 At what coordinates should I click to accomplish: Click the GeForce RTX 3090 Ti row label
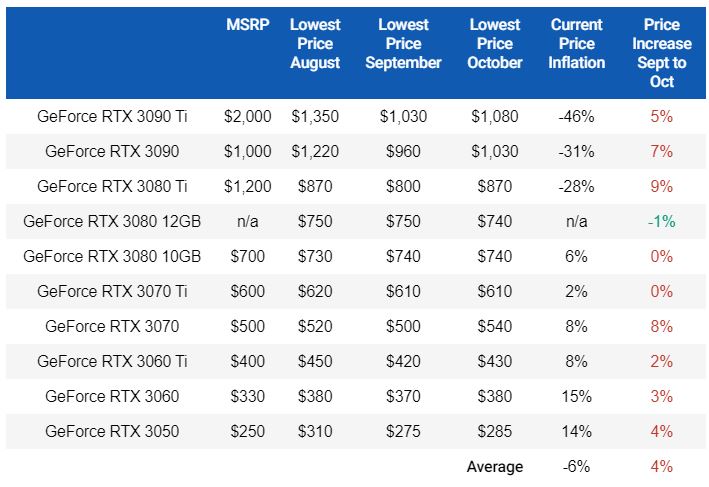(112, 116)
